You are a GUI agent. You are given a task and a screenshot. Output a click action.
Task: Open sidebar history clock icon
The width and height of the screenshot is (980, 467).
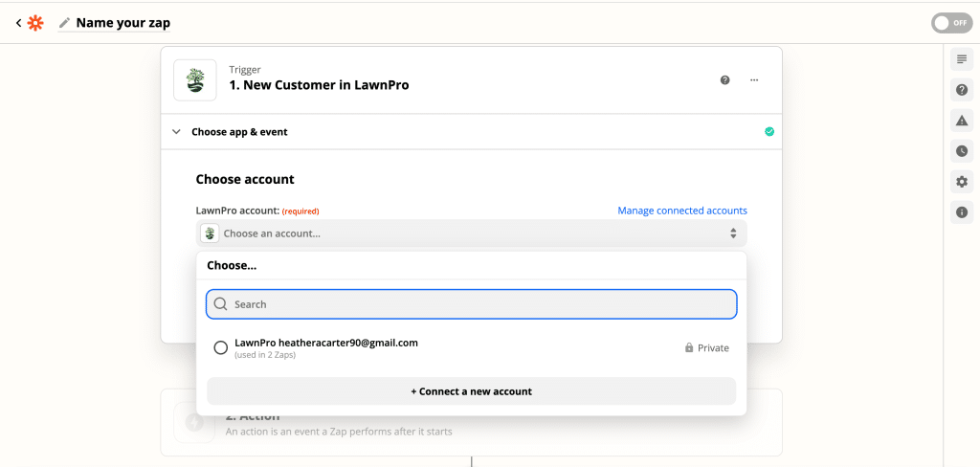(x=962, y=151)
